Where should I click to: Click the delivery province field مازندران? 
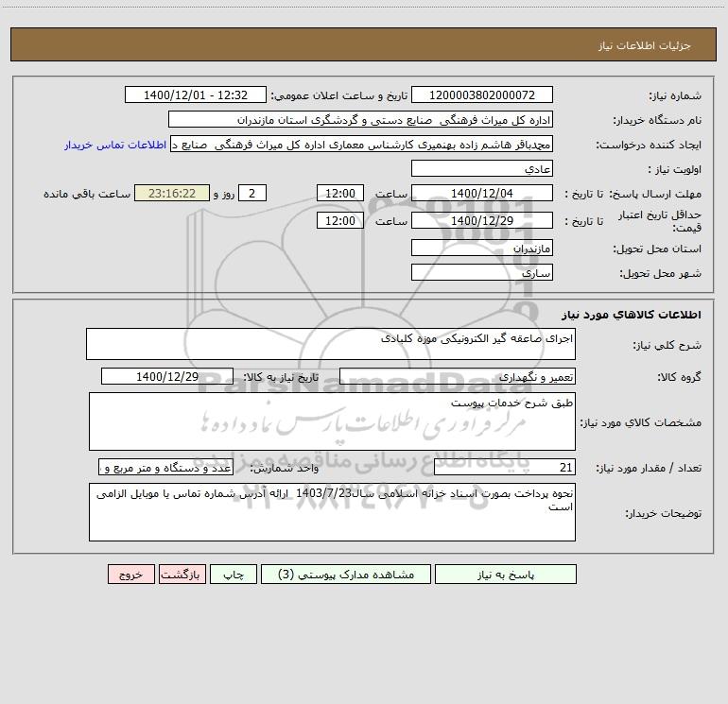[x=482, y=248]
